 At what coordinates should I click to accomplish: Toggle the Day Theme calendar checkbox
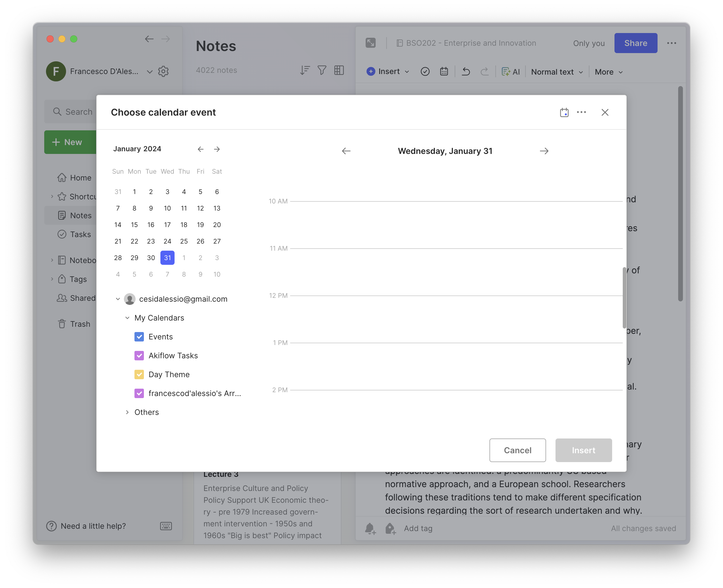click(139, 375)
